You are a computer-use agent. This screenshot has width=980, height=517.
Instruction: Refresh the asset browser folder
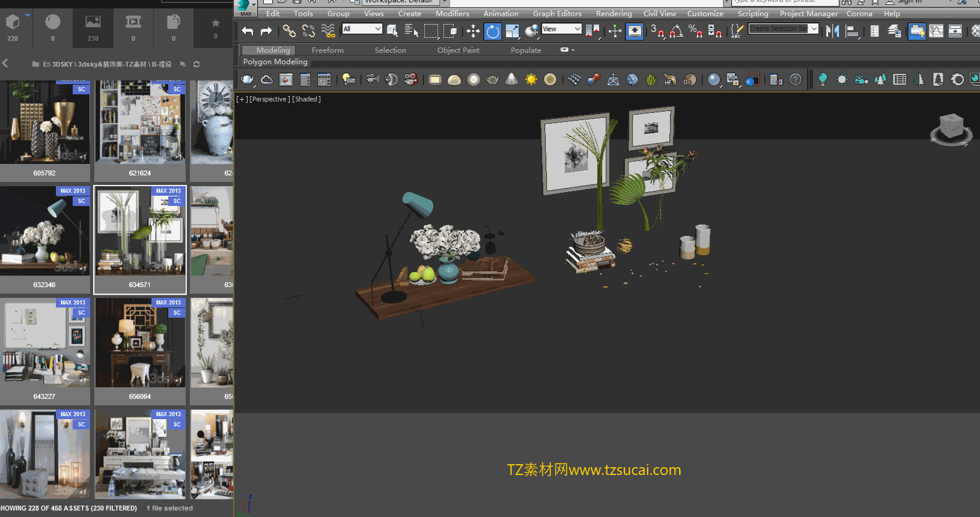(196, 64)
